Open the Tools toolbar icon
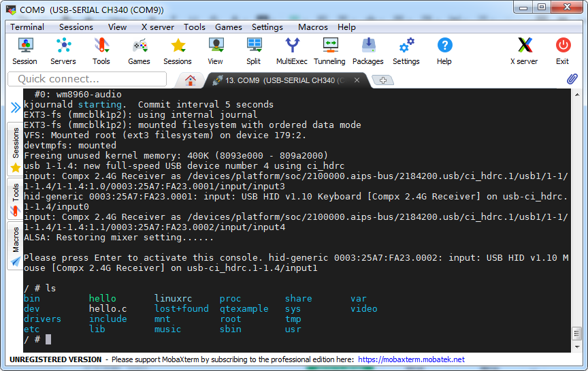The width and height of the screenshot is (588, 371). pos(101,51)
